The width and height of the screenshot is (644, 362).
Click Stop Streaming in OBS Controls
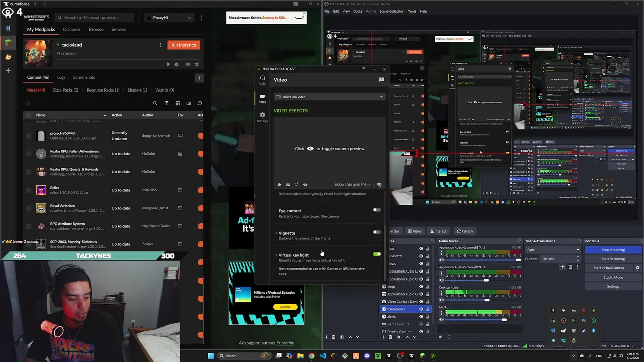(613, 250)
